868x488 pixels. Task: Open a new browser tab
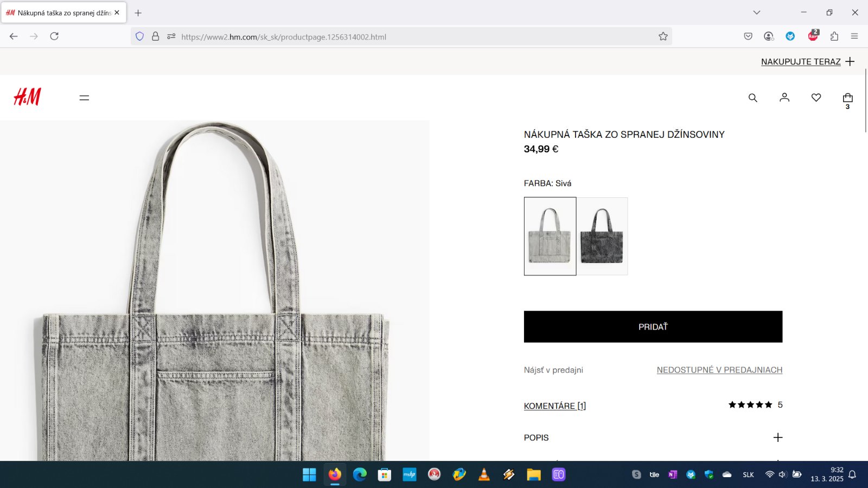pyautogui.click(x=138, y=12)
